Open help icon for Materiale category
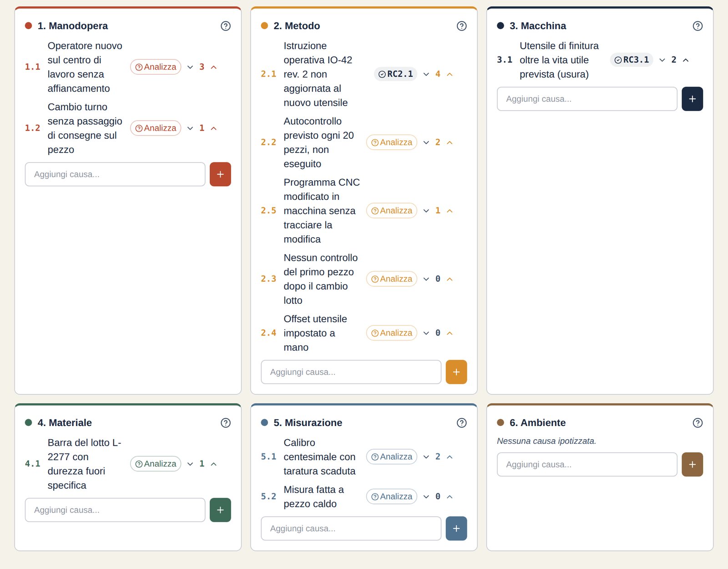The image size is (728, 569). point(226,423)
